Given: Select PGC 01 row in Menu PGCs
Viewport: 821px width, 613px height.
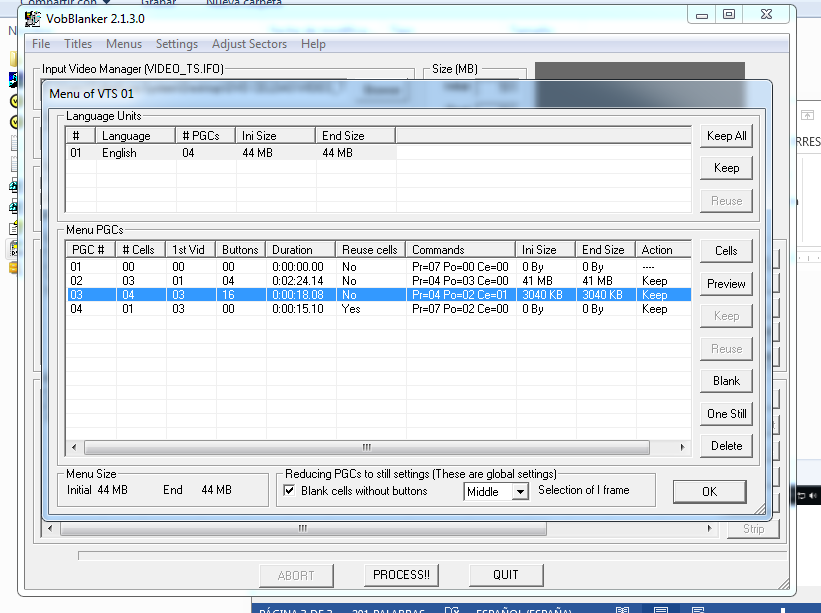Looking at the screenshot, I should 378,266.
